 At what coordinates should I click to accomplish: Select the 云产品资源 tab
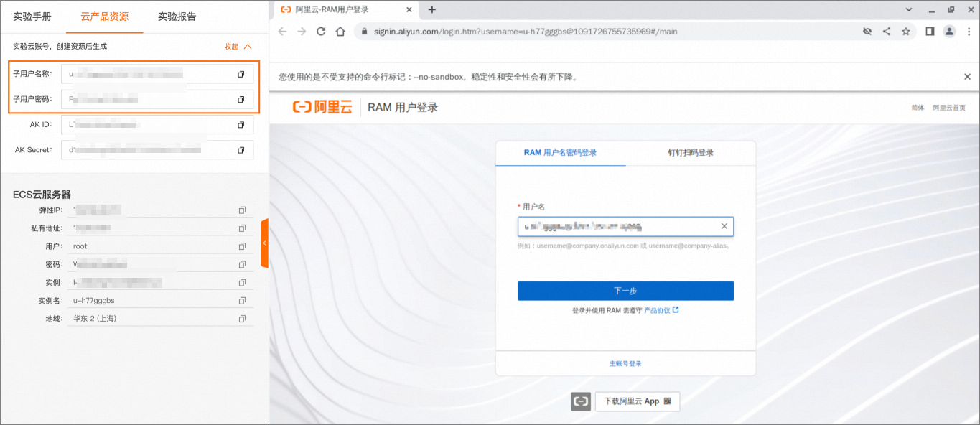[x=105, y=17]
